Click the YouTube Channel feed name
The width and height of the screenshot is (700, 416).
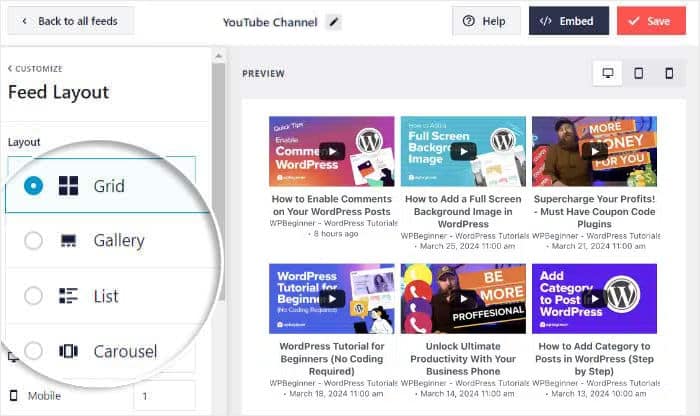[x=270, y=22]
